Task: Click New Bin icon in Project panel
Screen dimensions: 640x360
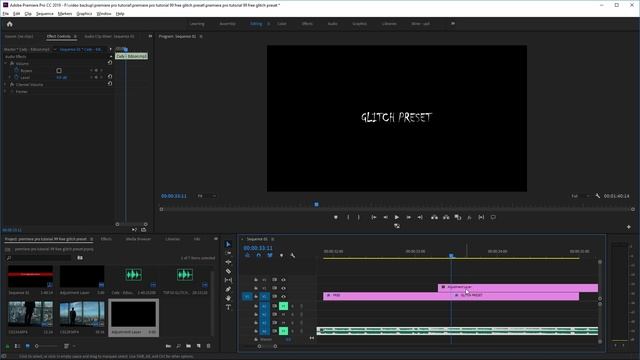Action: [188, 346]
